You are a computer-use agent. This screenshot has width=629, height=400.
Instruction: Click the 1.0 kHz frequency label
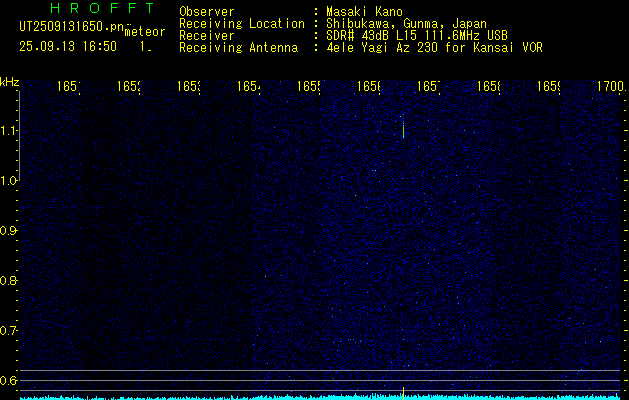[x=7, y=181]
